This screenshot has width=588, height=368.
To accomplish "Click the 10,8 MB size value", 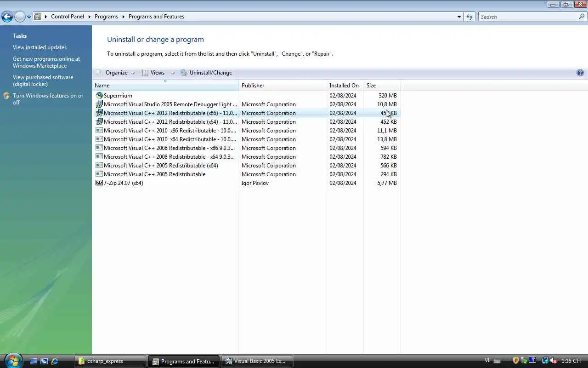I will [387, 104].
